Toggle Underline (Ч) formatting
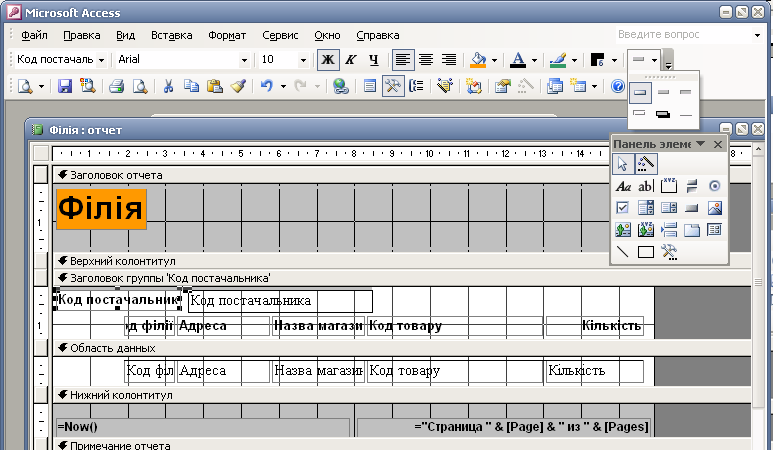This screenshot has width=773, height=450. coord(373,60)
